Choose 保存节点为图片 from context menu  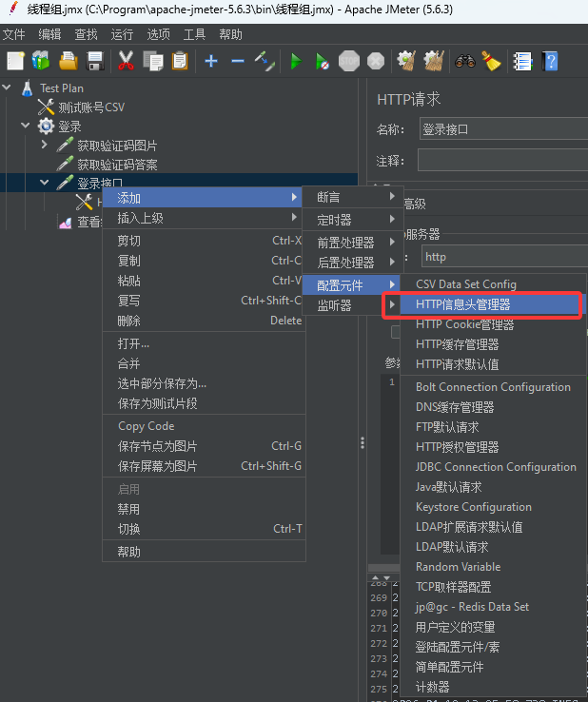pos(204,446)
